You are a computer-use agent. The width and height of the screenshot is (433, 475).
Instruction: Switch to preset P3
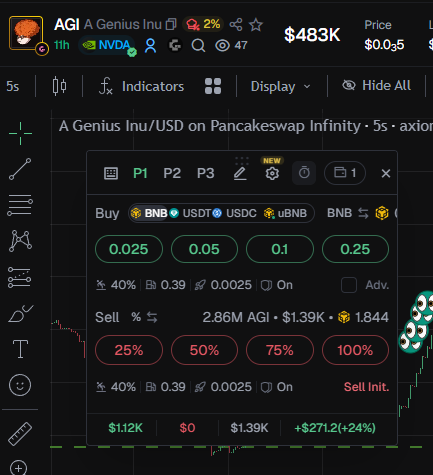(x=206, y=173)
